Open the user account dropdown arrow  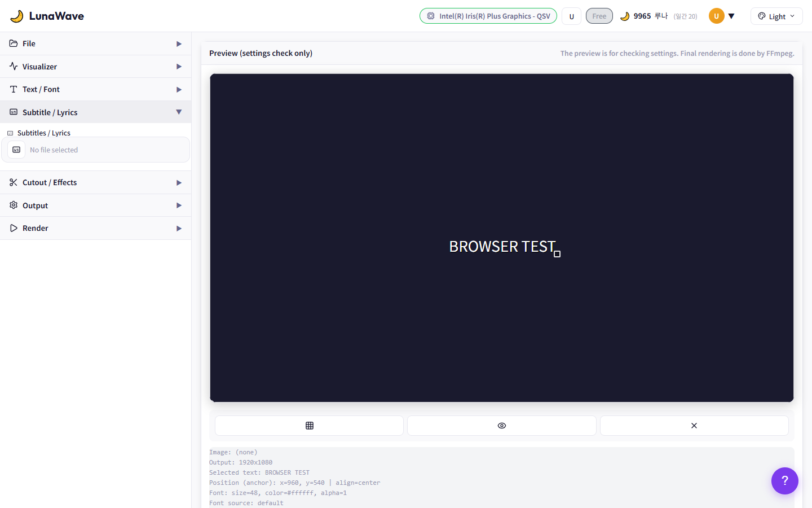[x=731, y=16]
